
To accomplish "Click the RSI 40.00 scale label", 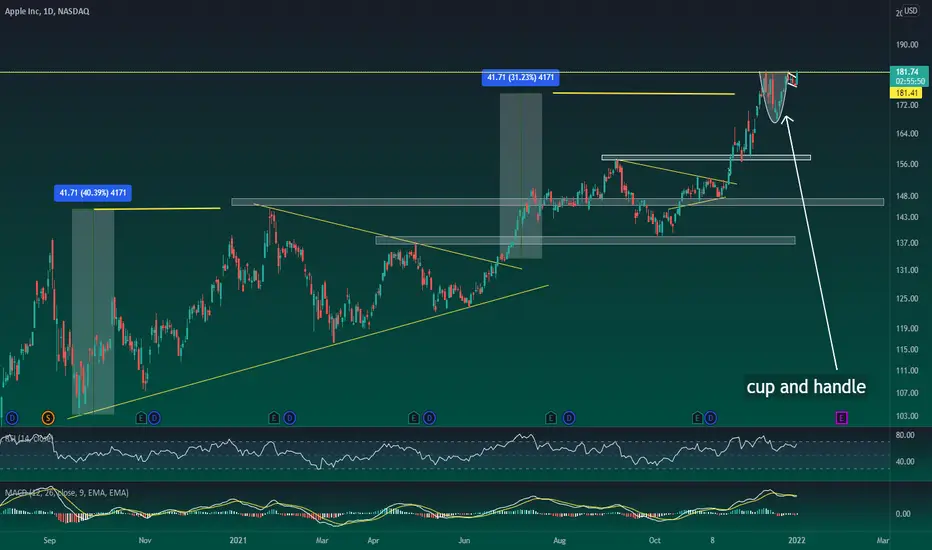I will [905, 461].
